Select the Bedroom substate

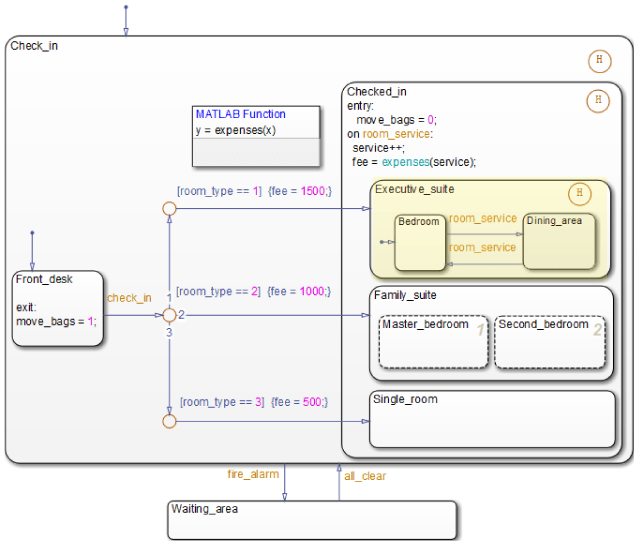coord(420,243)
